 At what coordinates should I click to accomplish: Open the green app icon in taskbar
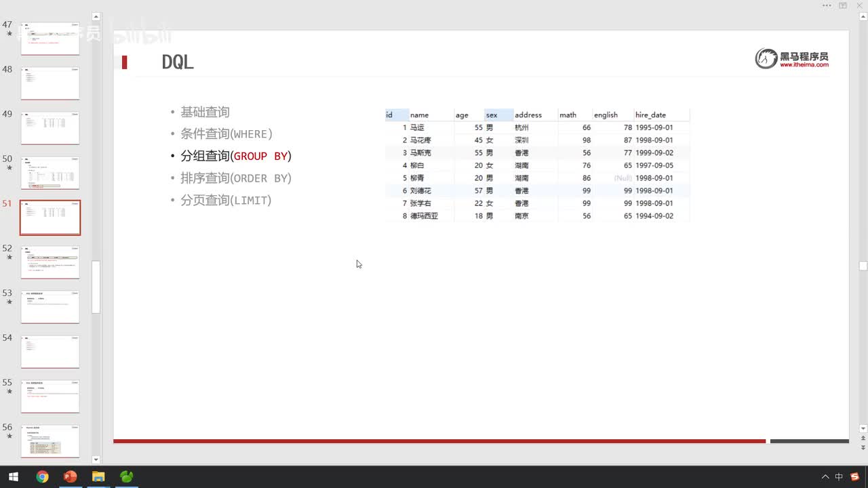pos(127,476)
